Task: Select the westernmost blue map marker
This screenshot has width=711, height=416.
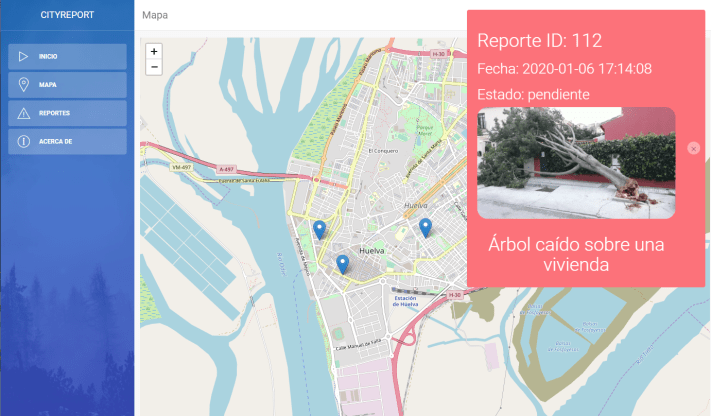Action: click(x=319, y=230)
